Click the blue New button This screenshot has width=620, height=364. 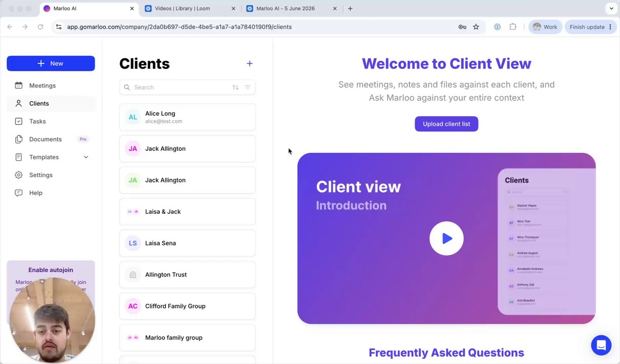[x=51, y=63]
